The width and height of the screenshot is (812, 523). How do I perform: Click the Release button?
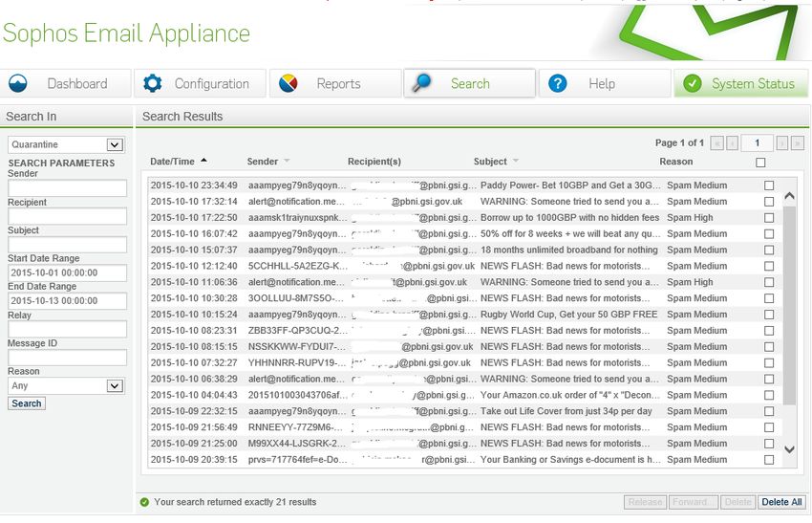pyautogui.click(x=645, y=502)
